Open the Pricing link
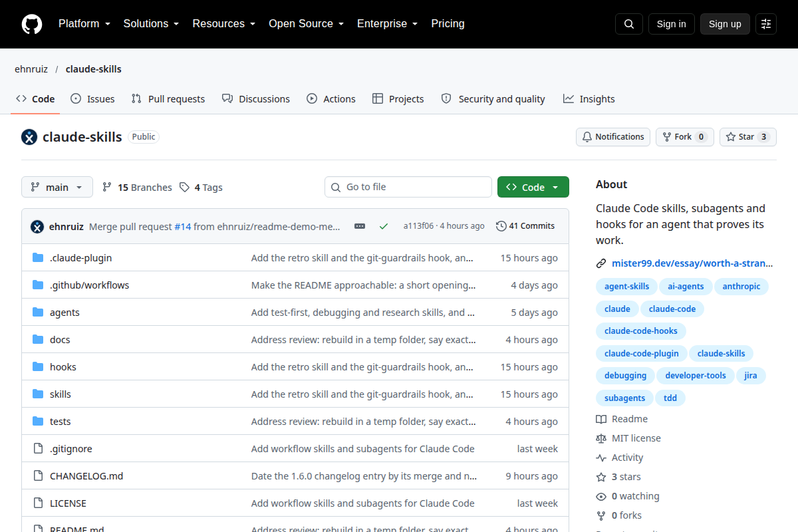 (448, 24)
